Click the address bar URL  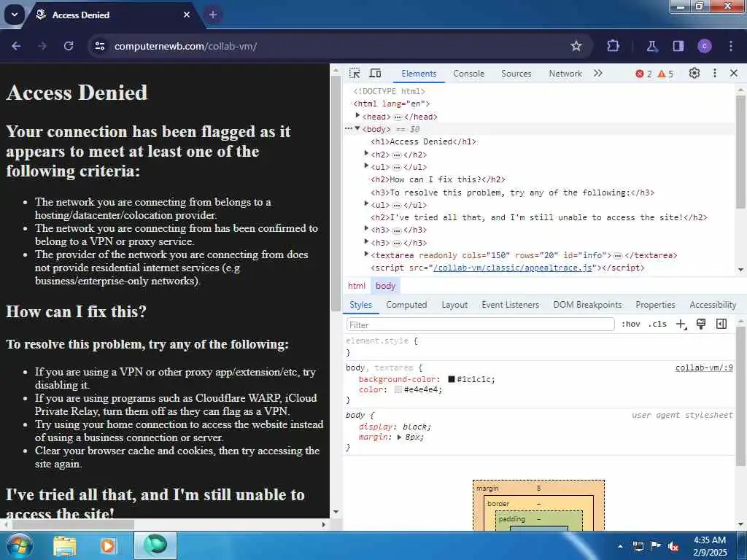(x=186, y=46)
